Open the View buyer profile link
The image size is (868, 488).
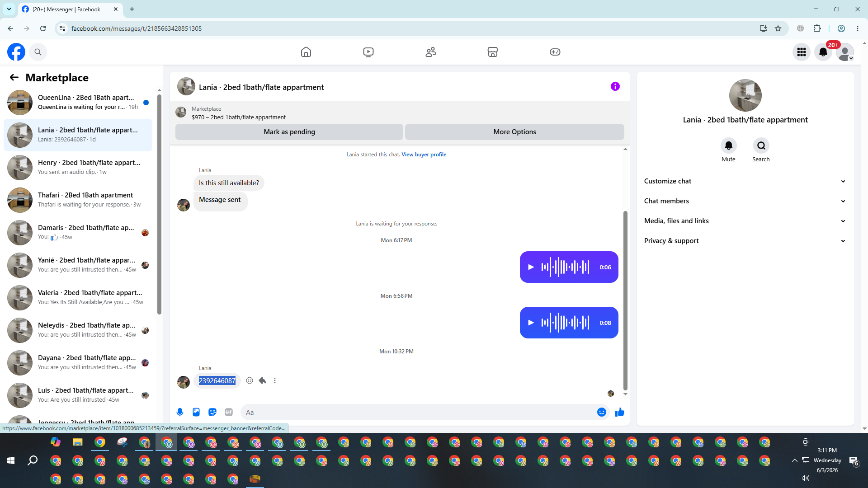tap(424, 155)
